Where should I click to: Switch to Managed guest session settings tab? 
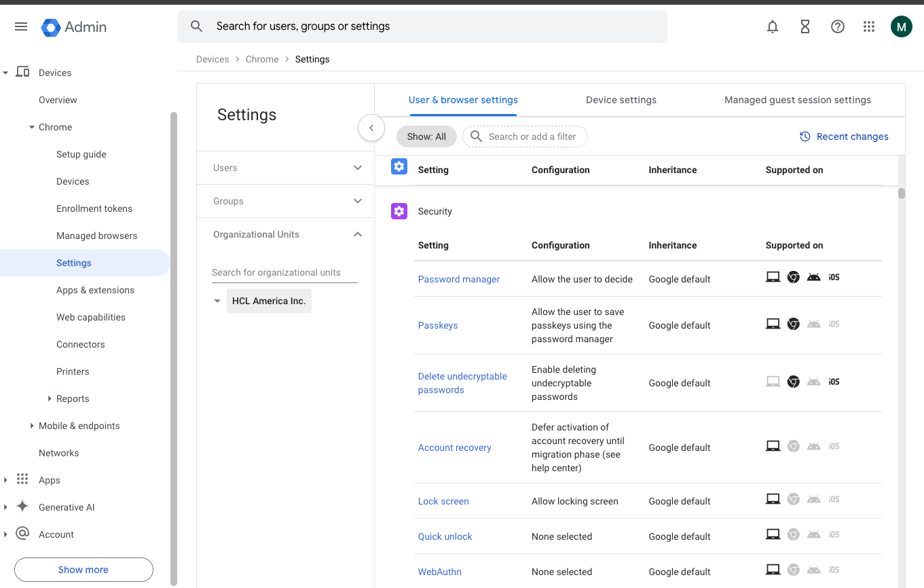(x=797, y=100)
